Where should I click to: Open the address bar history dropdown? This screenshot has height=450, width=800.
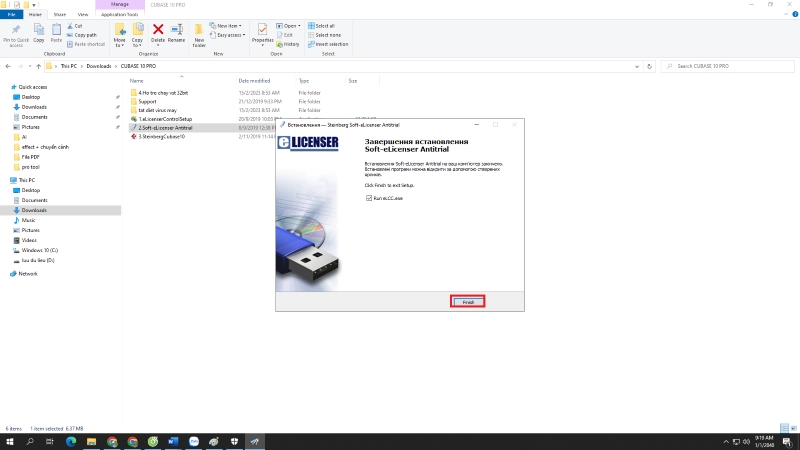pyautogui.click(x=637, y=66)
